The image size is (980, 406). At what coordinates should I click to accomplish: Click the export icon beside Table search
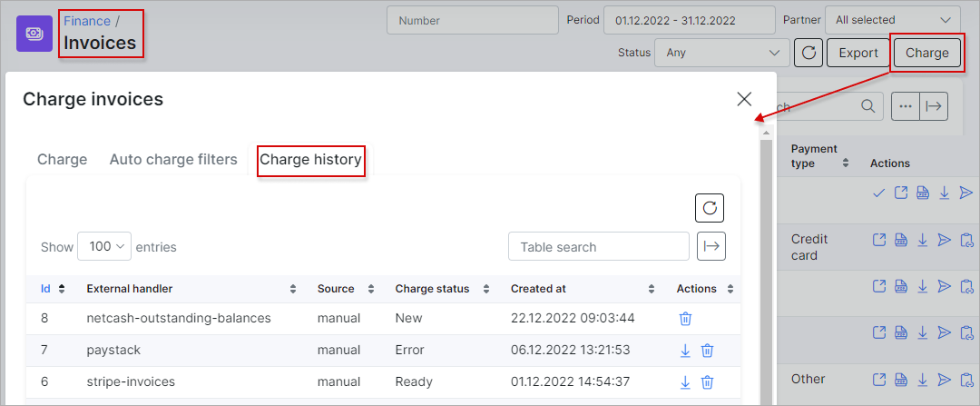click(x=711, y=246)
